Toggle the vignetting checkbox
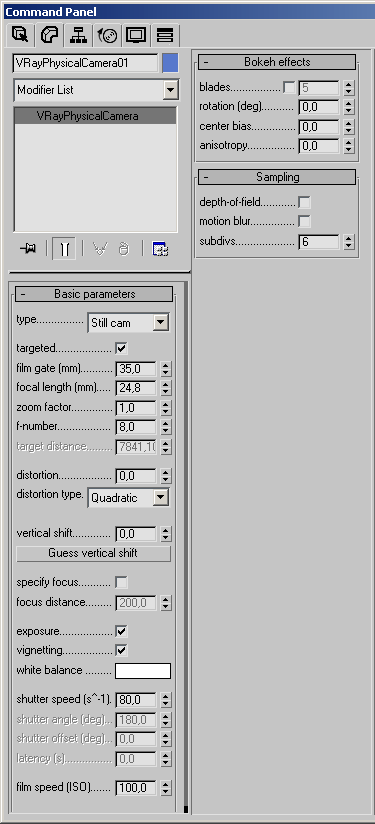The image size is (375, 824). pos(122,651)
